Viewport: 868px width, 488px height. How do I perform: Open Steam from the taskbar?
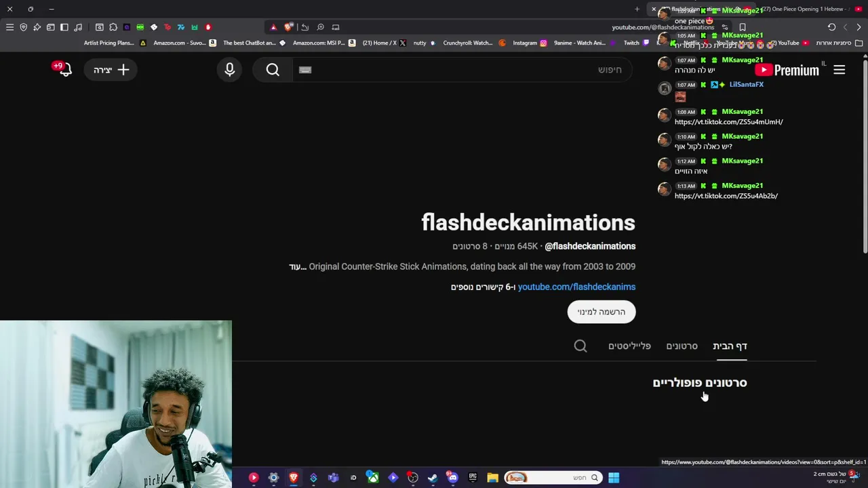click(x=433, y=478)
